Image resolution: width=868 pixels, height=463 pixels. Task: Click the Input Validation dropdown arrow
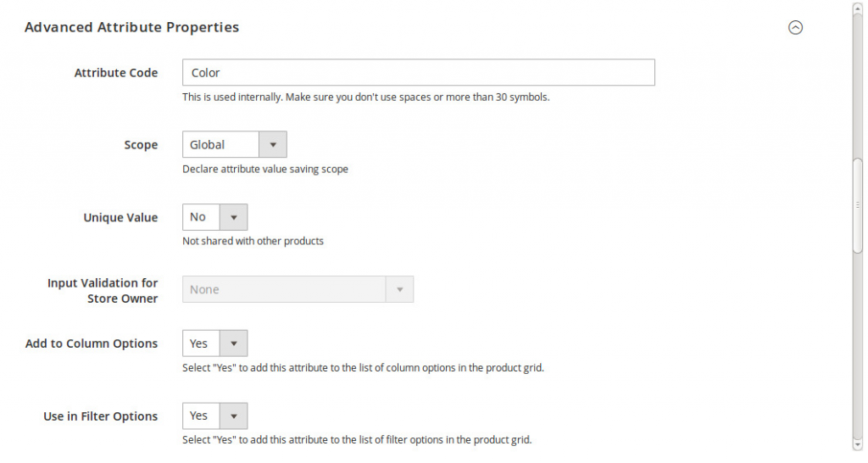[399, 289]
